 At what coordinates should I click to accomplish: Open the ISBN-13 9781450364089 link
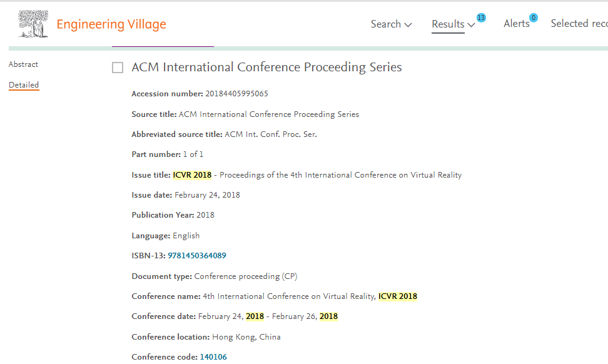tap(197, 256)
